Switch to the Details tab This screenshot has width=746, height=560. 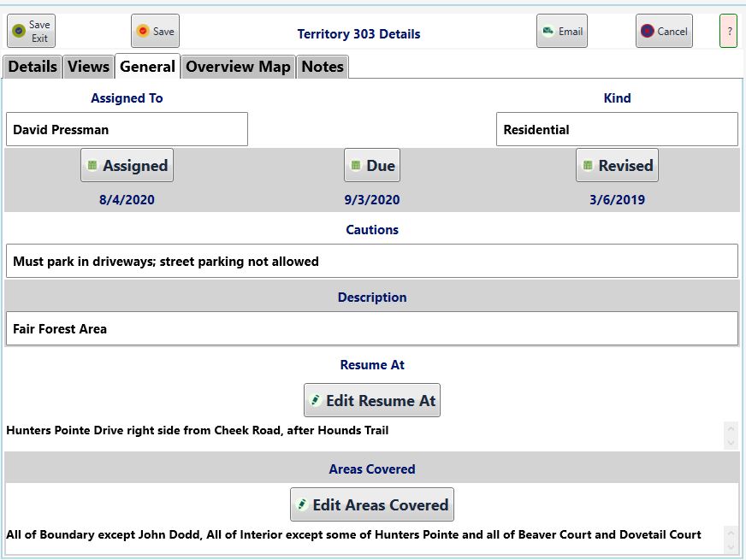coord(33,67)
